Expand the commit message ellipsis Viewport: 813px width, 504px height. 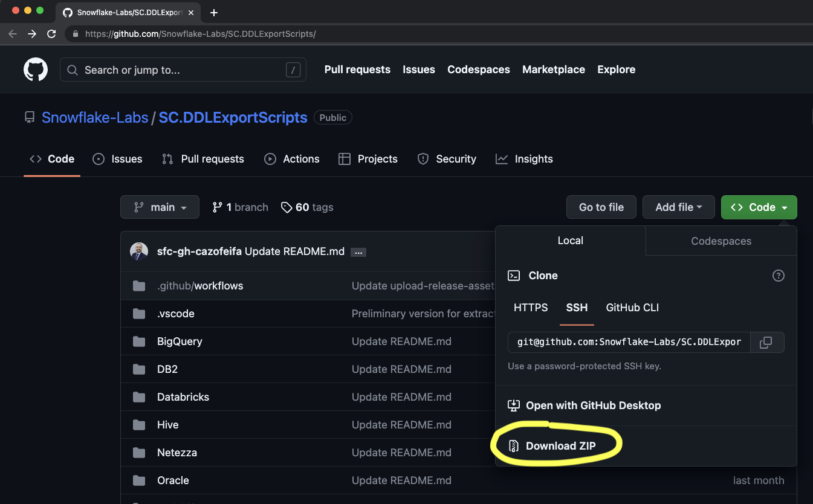[x=358, y=252]
